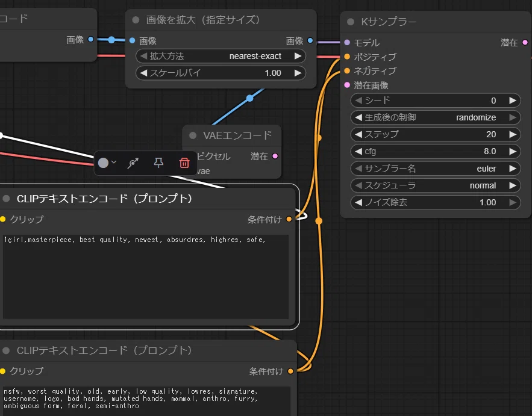
Task: Select previous 拡大方法 with left arrow
Action: pos(143,56)
